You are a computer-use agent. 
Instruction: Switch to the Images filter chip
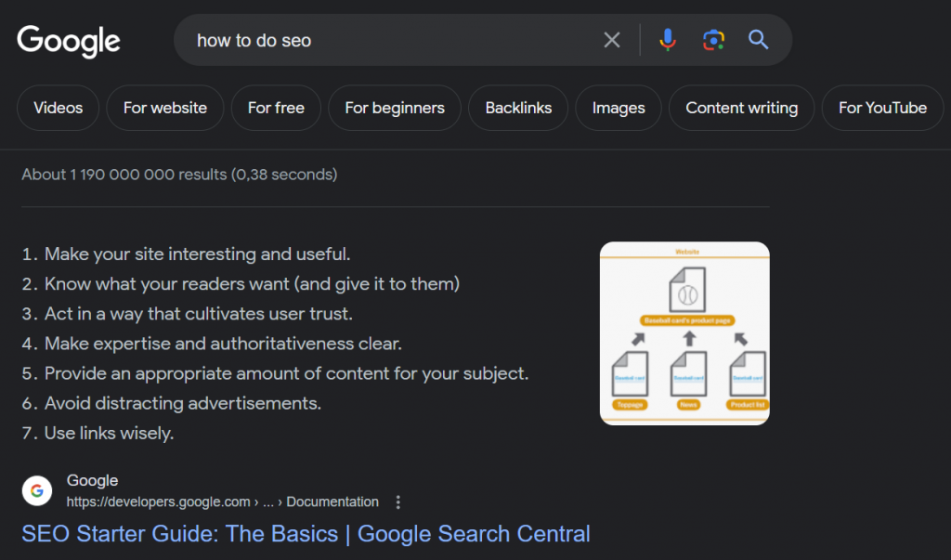[x=619, y=108]
